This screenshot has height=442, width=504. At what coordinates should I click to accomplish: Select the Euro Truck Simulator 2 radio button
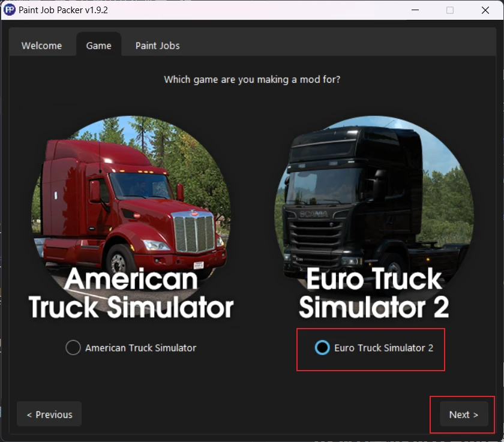(322, 348)
